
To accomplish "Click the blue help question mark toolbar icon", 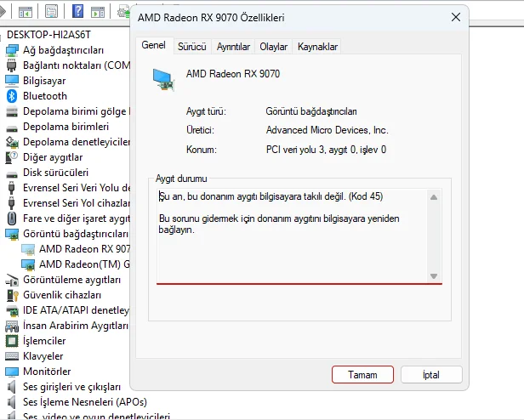I will tap(77, 11).
